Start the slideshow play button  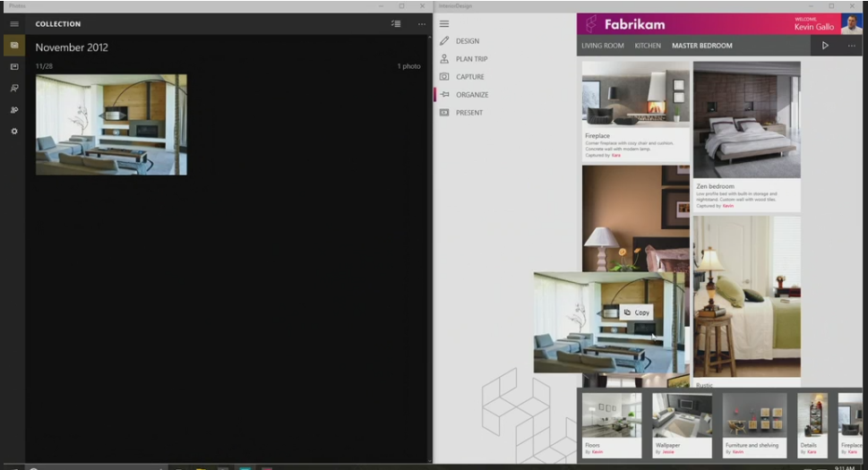point(825,46)
